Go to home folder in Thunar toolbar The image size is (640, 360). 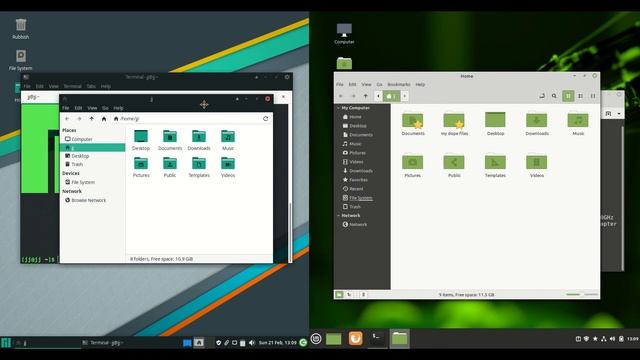(x=104, y=119)
